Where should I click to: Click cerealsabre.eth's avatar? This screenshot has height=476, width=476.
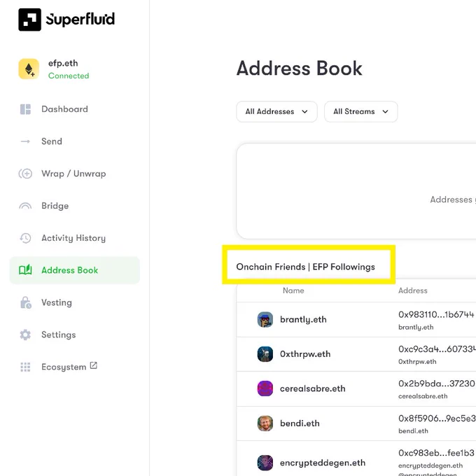click(265, 388)
